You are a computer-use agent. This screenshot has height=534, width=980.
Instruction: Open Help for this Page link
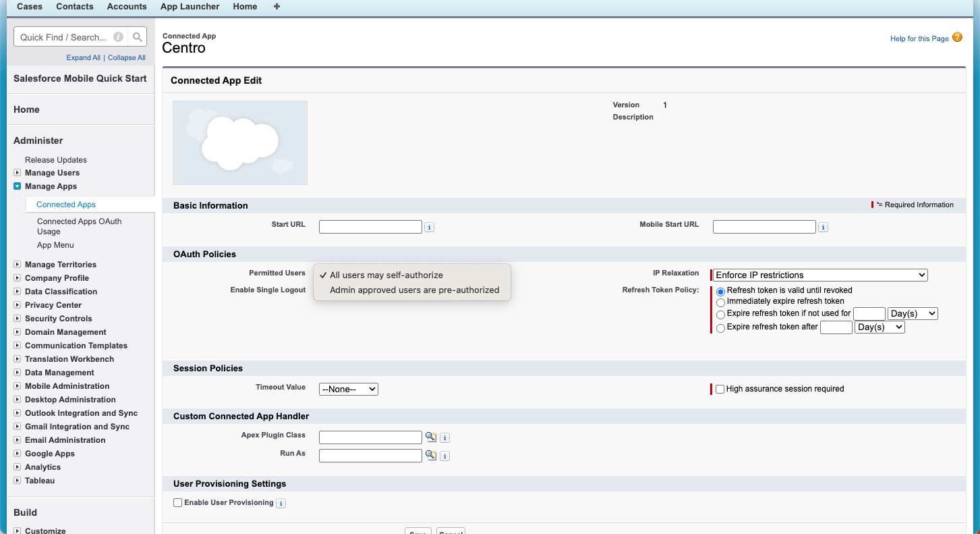pos(919,38)
